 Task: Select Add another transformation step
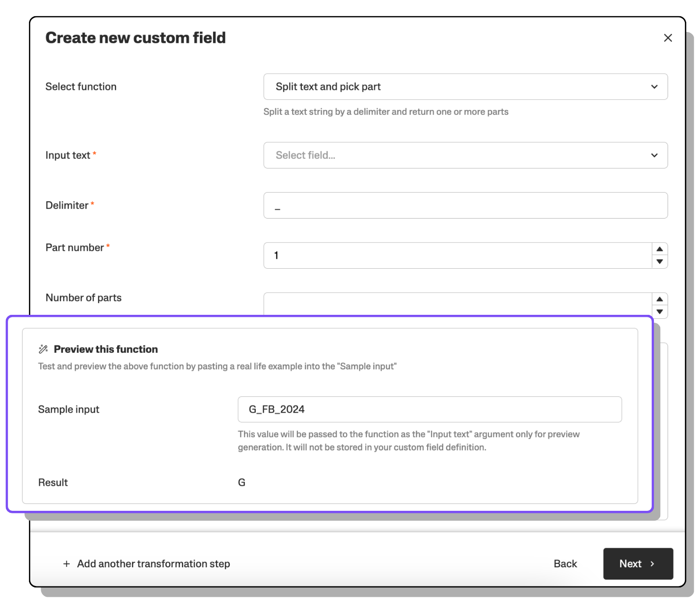pos(153,564)
